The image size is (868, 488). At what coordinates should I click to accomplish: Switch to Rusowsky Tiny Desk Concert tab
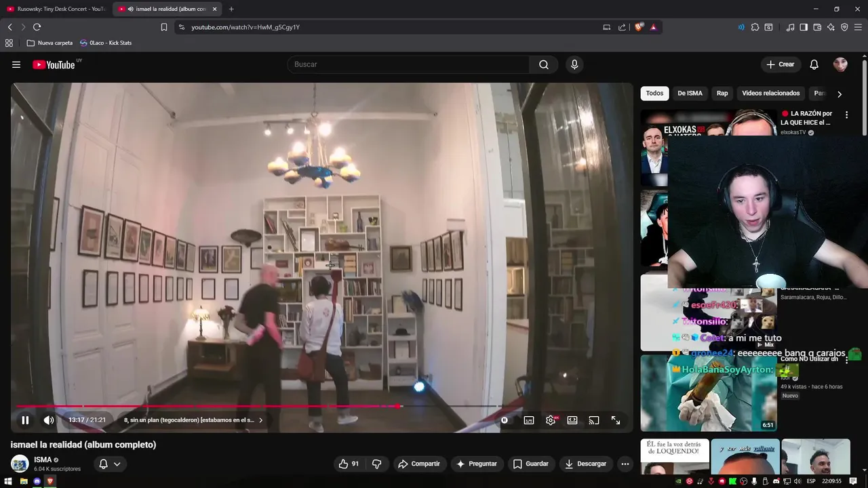[x=56, y=9]
